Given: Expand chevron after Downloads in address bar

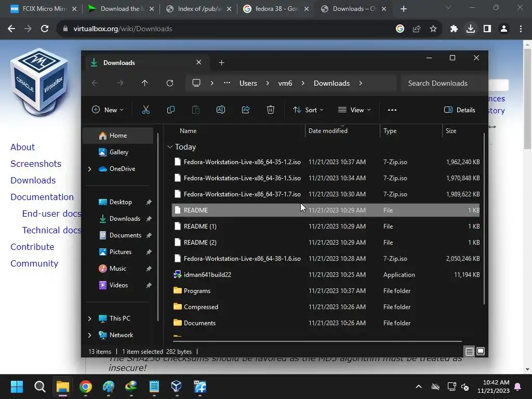Looking at the screenshot, I should (x=361, y=83).
